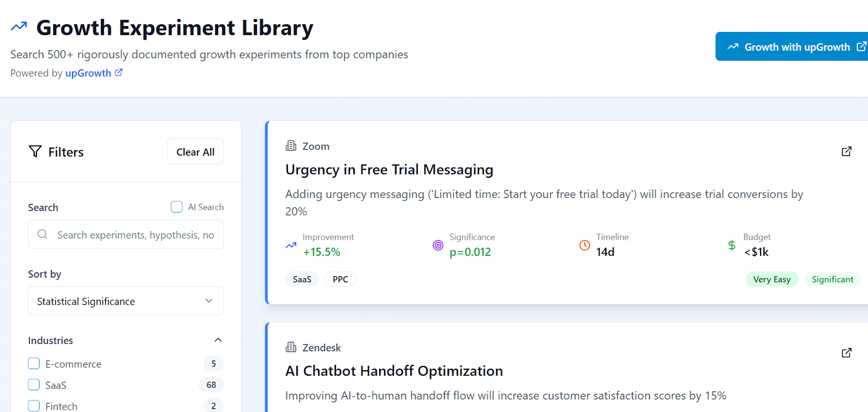Click the trending-up logo icon beside Growth Experiment Library
Screen dimensions: 868x412
(19, 27)
